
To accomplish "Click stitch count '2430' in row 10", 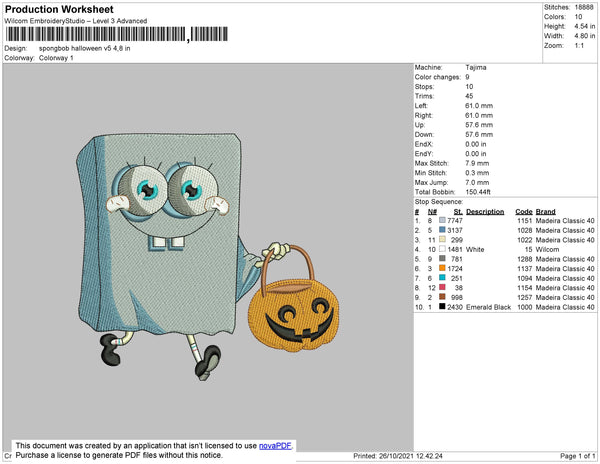I will pos(455,307).
